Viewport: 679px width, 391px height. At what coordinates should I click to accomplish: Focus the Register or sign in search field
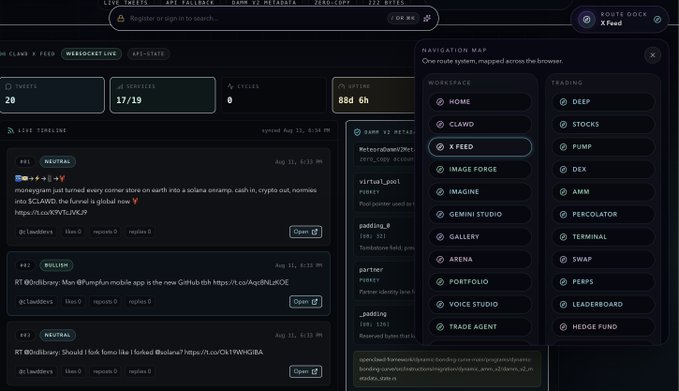[x=274, y=18]
